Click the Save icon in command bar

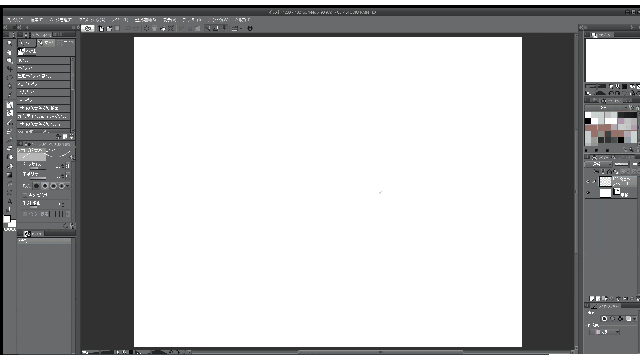[117, 28]
